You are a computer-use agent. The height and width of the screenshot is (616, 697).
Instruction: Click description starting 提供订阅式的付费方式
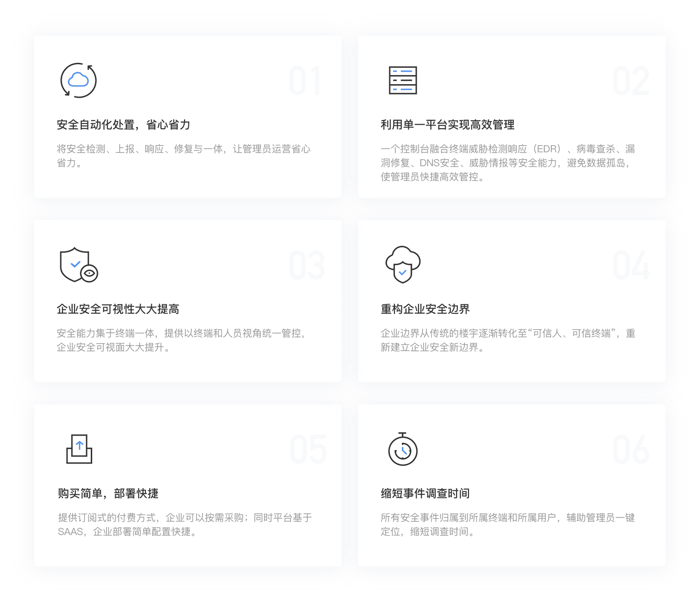(x=185, y=525)
